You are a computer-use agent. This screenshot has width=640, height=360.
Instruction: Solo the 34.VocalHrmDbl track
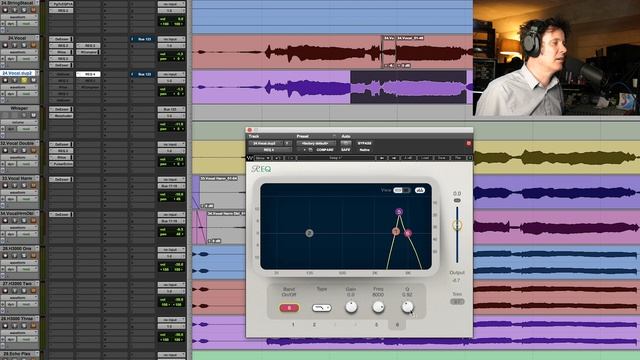24,220
